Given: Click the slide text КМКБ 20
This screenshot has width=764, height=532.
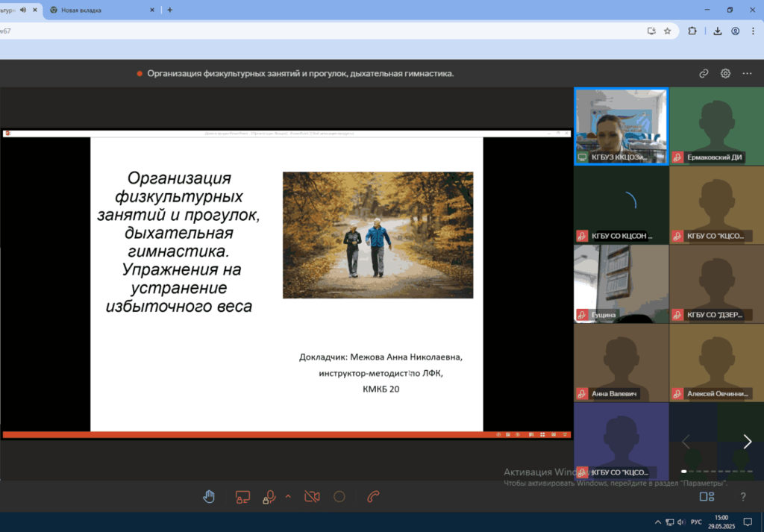Looking at the screenshot, I should 381,389.
